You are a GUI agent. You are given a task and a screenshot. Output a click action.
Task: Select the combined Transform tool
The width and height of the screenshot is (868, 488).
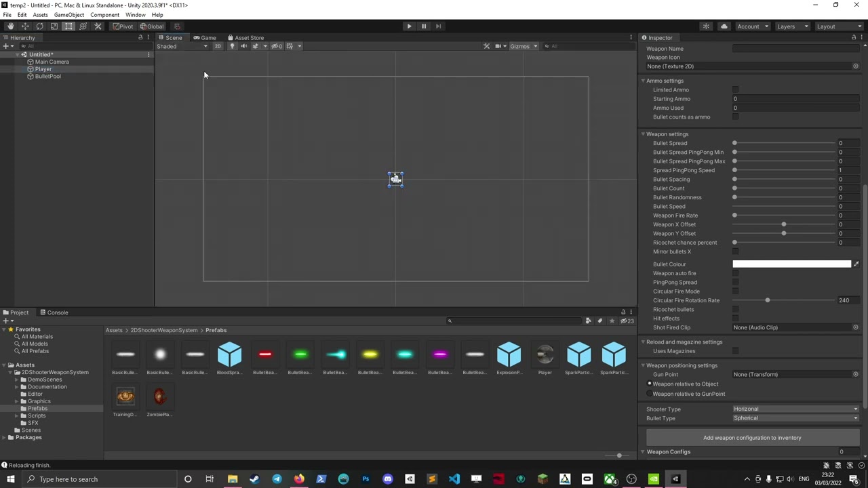click(x=83, y=26)
